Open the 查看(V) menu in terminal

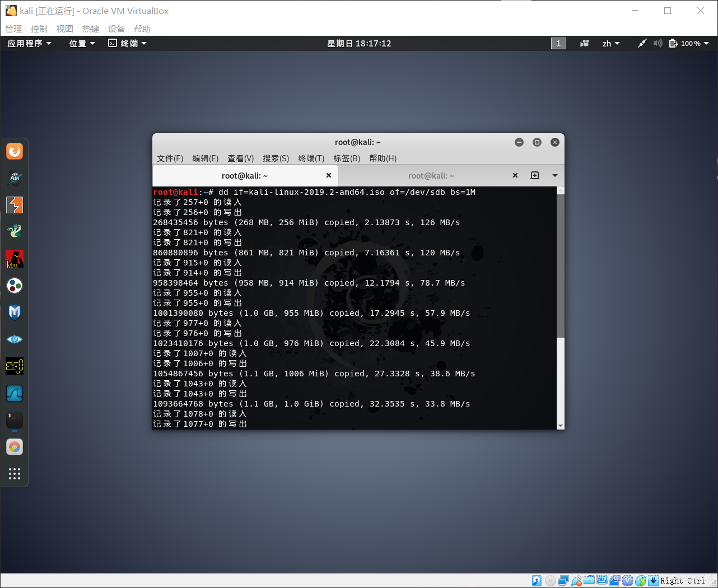click(x=241, y=158)
